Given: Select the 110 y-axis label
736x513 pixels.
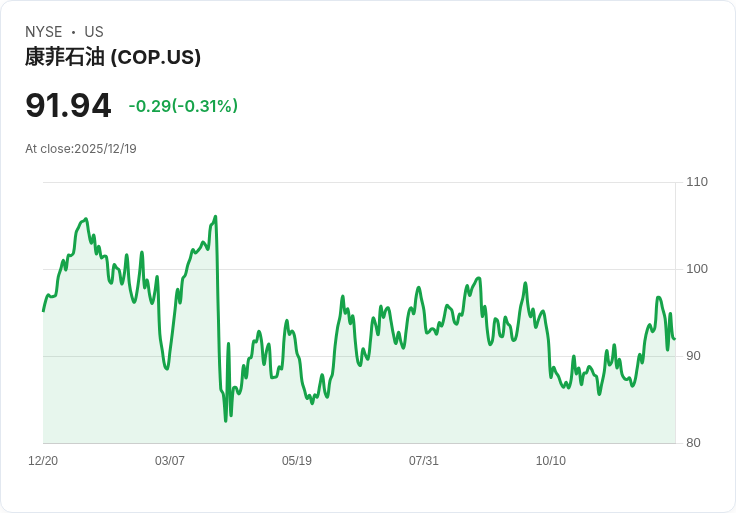Looking at the screenshot, I should click(697, 182).
